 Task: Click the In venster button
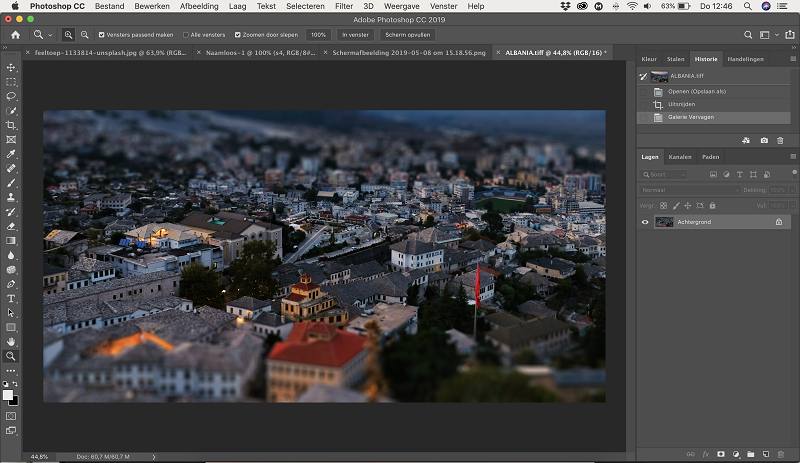(355, 35)
